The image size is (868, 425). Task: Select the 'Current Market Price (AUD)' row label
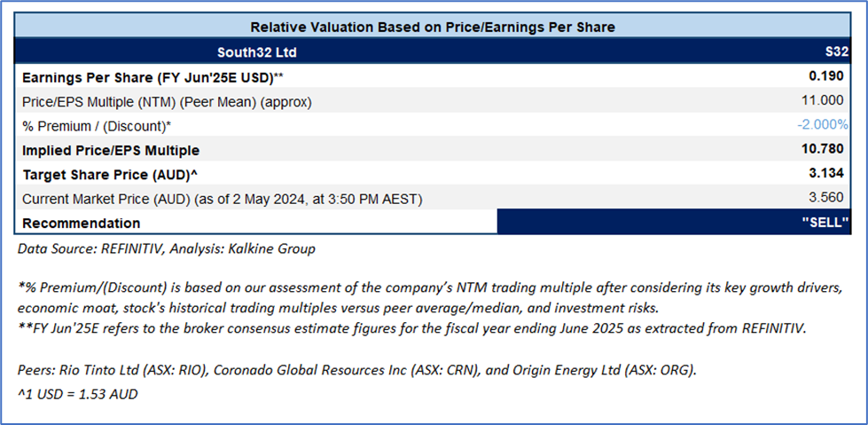coord(222,199)
